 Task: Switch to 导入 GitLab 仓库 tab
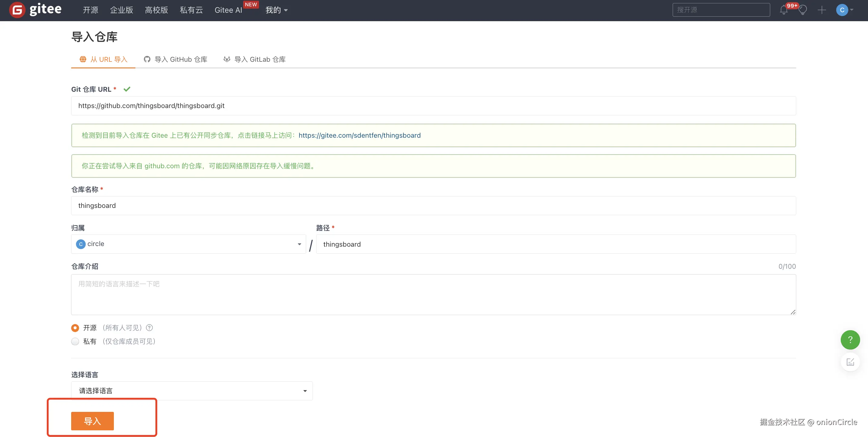(254, 60)
